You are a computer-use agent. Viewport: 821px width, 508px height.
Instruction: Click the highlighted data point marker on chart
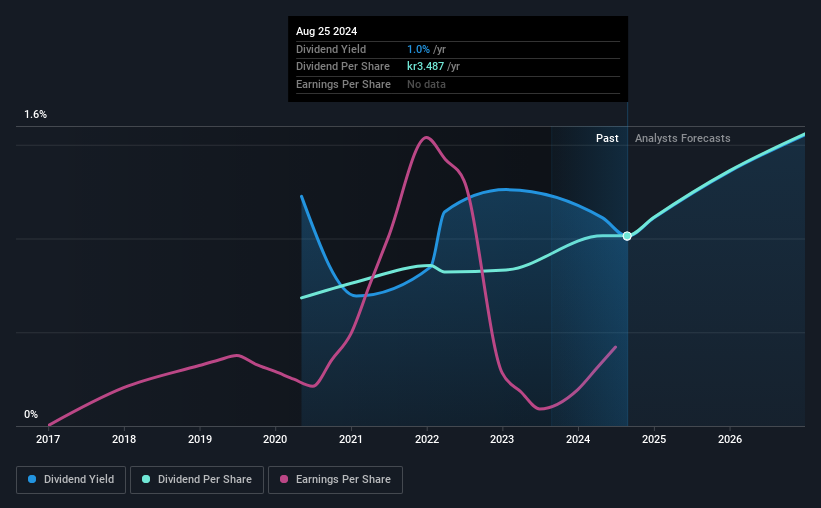[627, 236]
